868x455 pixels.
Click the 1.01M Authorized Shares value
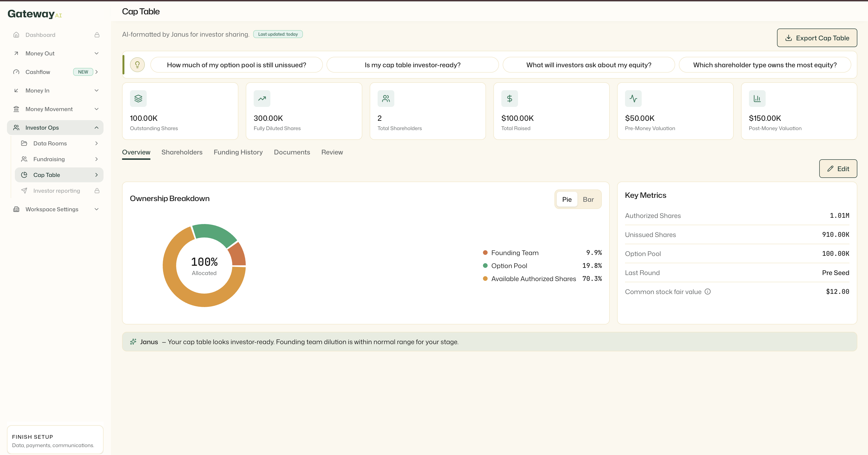pyautogui.click(x=839, y=215)
